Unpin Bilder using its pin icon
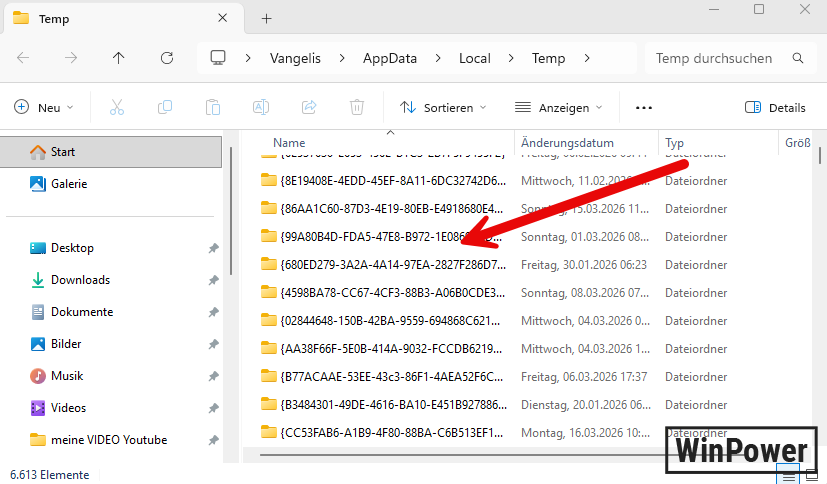This screenshot has width=827, height=484. pyautogui.click(x=213, y=345)
